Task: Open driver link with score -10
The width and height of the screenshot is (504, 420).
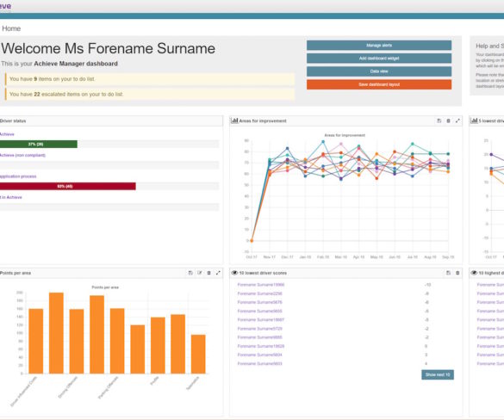Action: (x=261, y=285)
